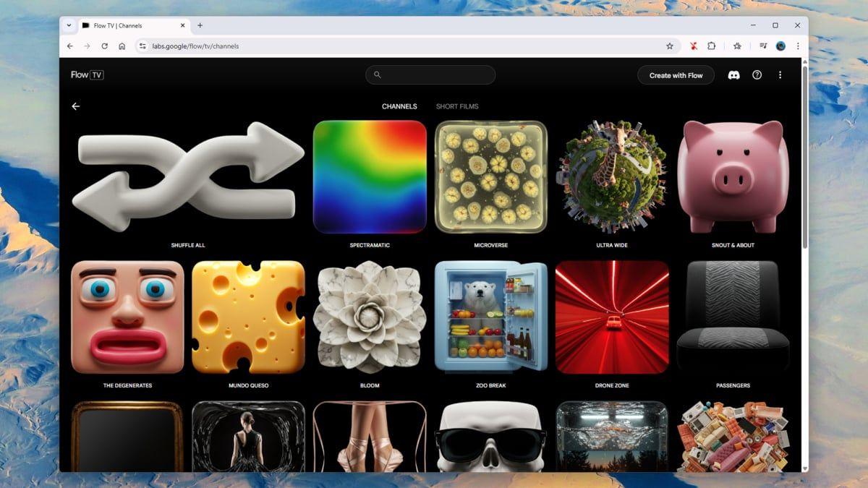Open the Zoo Break channel thumbnail
The width and height of the screenshot is (868, 488).
click(x=490, y=317)
